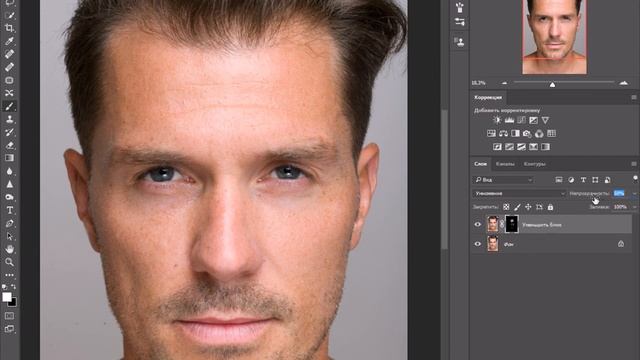This screenshot has width=640, height=360.
Task: Select the Eyedropper tool
Action: tap(9, 41)
